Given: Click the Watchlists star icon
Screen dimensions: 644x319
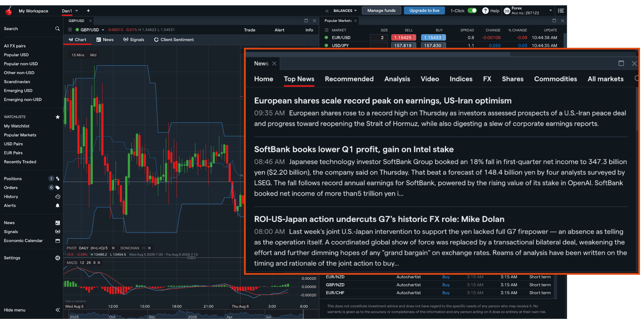Looking at the screenshot, I should click(x=58, y=117).
